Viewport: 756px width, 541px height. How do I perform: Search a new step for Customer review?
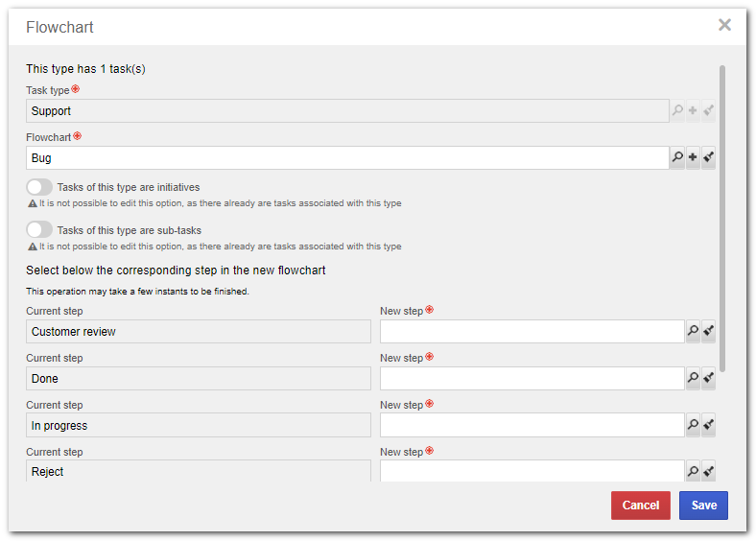693,331
